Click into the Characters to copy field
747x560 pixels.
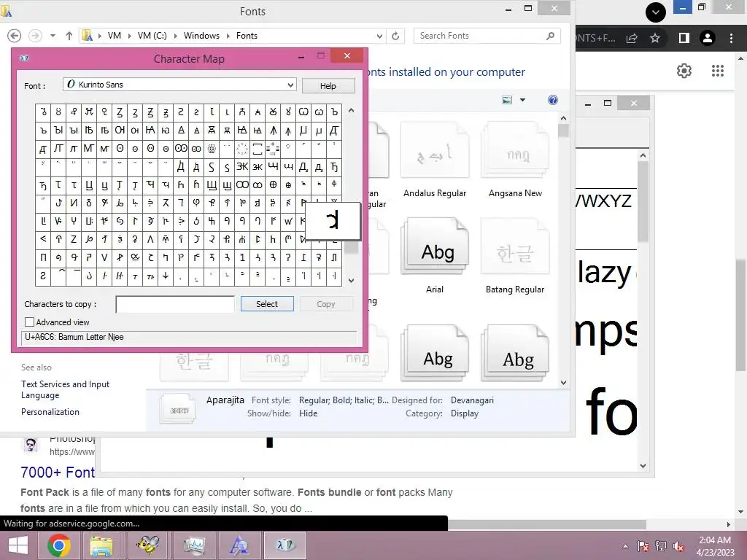pyautogui.click(x=175, y=304)
